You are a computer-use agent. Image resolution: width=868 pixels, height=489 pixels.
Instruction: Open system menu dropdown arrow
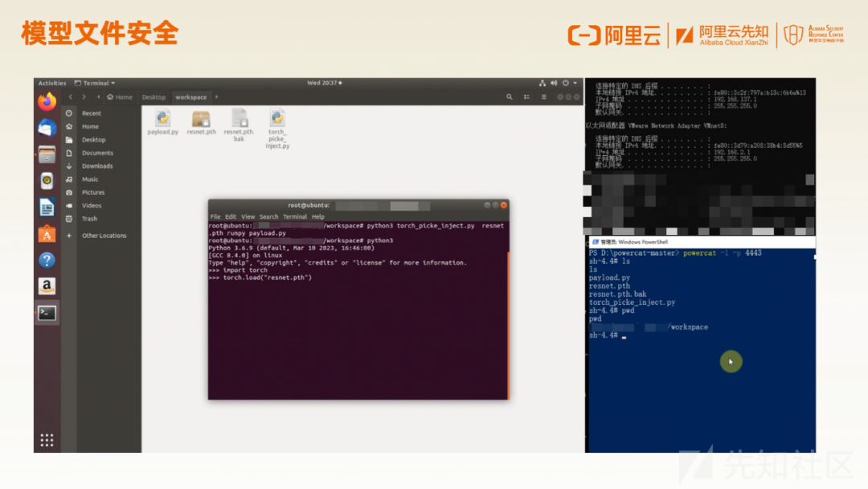coord(575,83)
